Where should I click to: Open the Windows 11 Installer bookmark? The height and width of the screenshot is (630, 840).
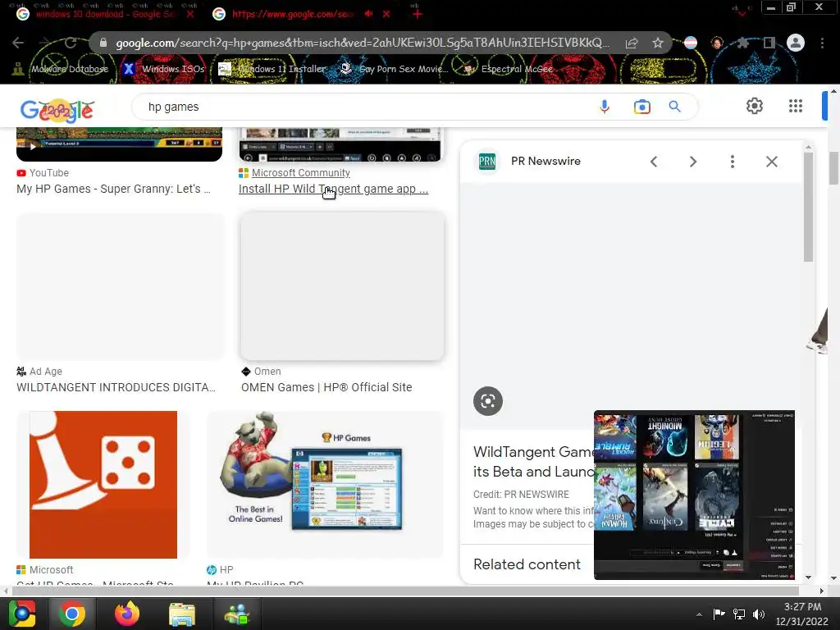[x=272, y=69]
